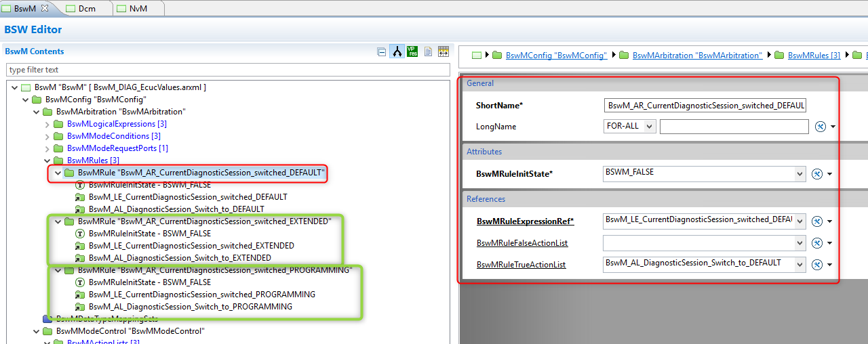Expand the BswMModeConditions node
Viewport: 868px width, 344px height.
(x=47, y=136)
